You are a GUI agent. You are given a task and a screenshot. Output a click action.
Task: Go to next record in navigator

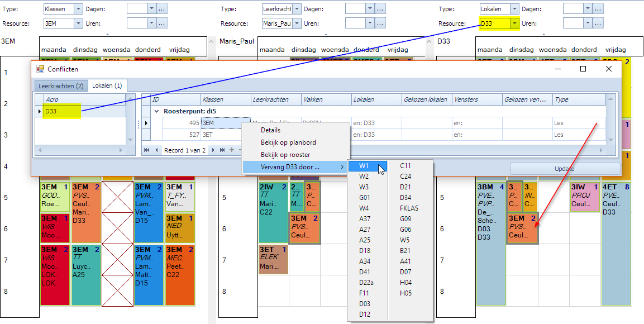(x=213, y=150)
